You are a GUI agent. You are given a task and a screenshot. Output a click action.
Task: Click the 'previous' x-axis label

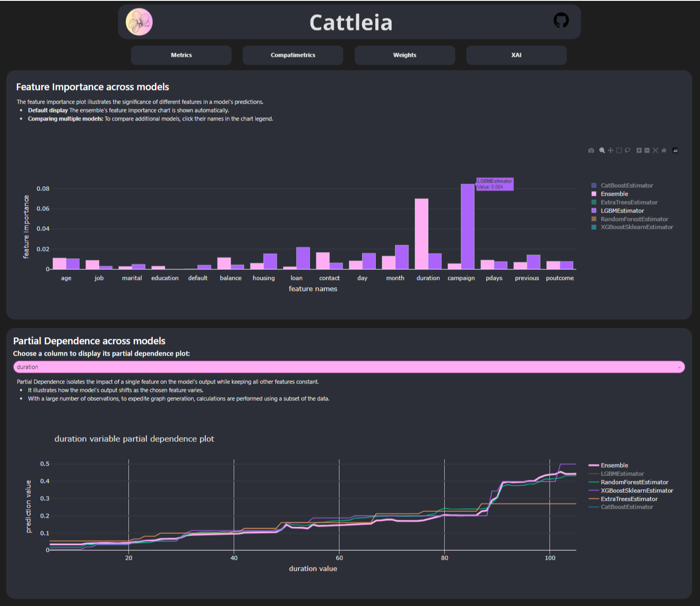pyautogui.click(x=527, y=278)
